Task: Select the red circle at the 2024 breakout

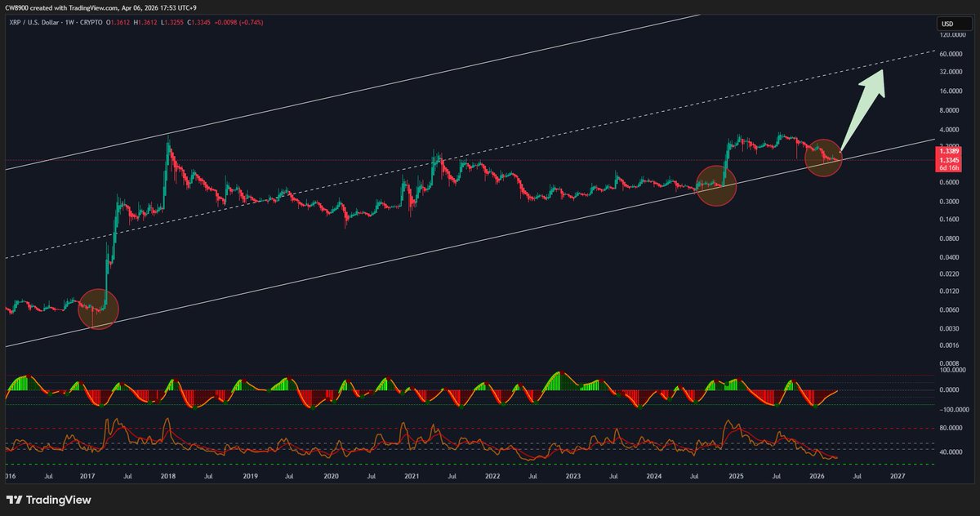Action: point(716,186)
